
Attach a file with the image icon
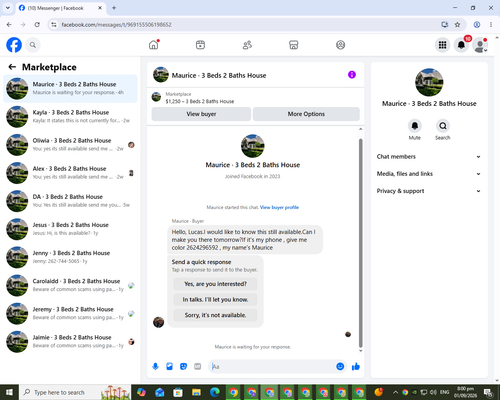[x=169, y=367]
